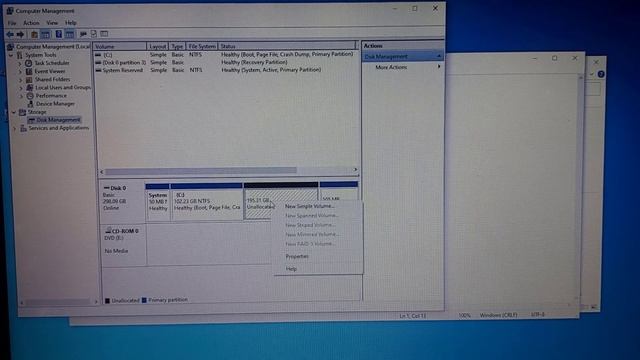
Task: Click the Up one level toolbar icon
Action: click(x=35, y=34)
